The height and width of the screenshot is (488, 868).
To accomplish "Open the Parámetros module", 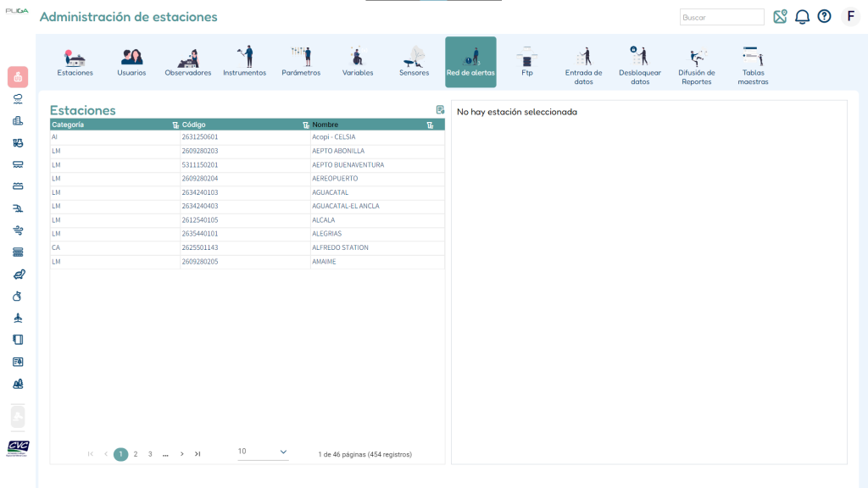I will [301, 62].
